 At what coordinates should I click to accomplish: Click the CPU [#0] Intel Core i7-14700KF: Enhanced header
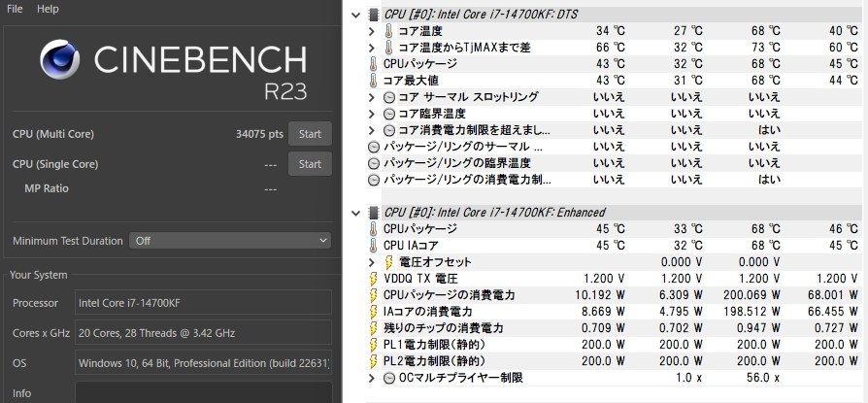(494, 212)
